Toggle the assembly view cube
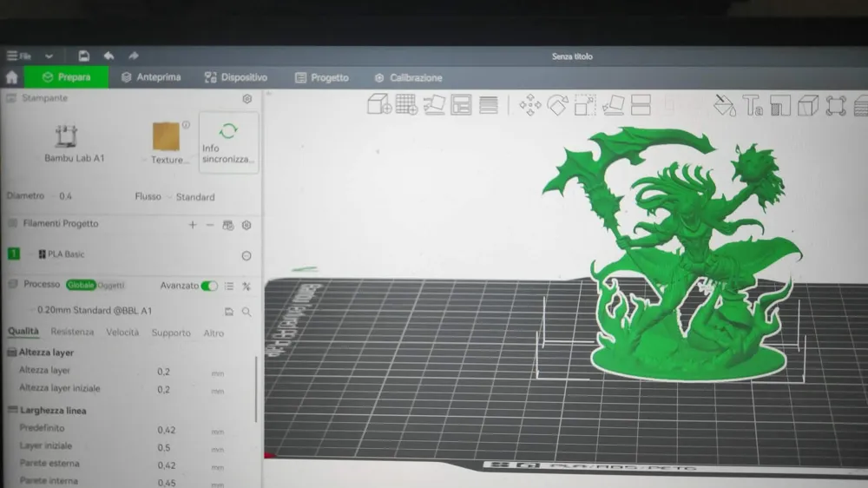This screenshot has height=488, width=868. [807, 105]
